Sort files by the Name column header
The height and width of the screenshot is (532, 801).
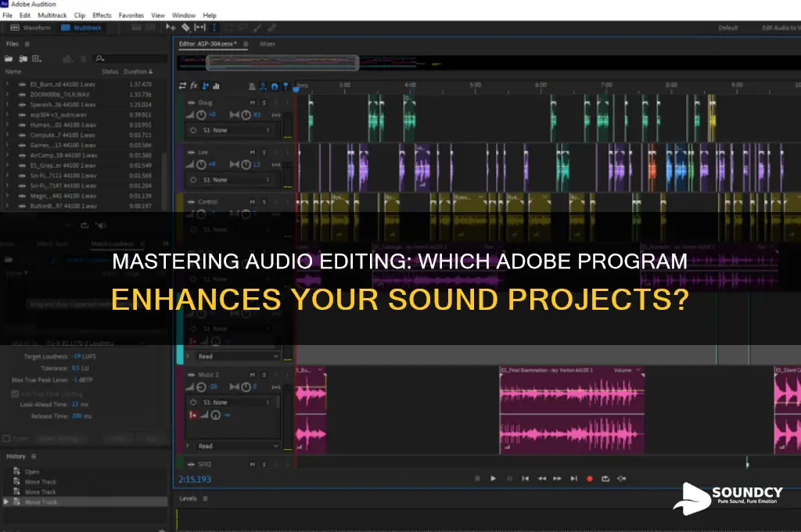[13, 71]
